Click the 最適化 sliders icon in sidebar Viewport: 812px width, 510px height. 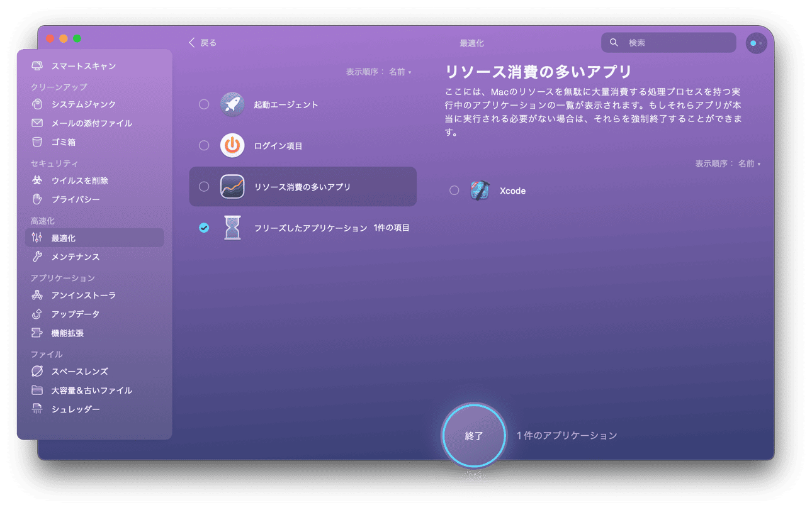tap(37, 238)
